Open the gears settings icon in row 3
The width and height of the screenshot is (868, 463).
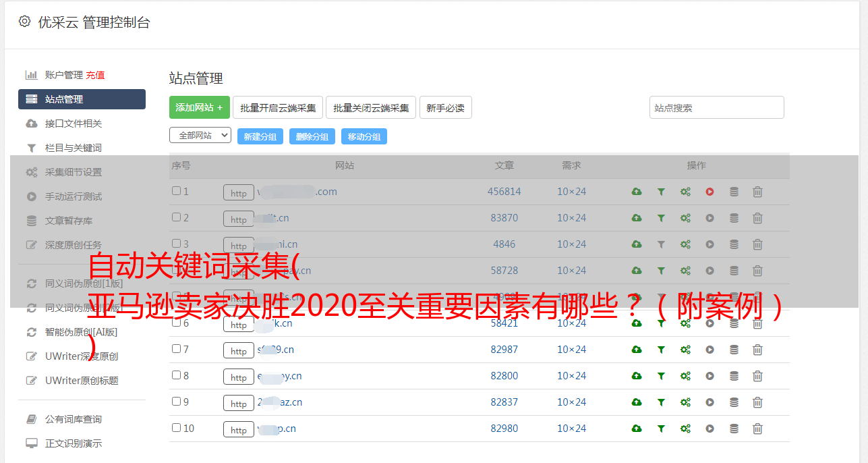pyautogui.click(x=685, y=244)
